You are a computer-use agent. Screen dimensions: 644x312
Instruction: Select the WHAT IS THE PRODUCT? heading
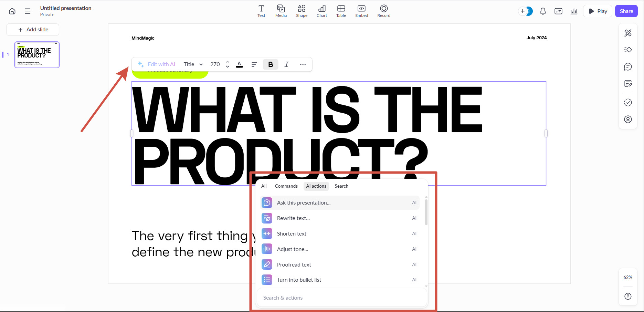pos(339,134)
